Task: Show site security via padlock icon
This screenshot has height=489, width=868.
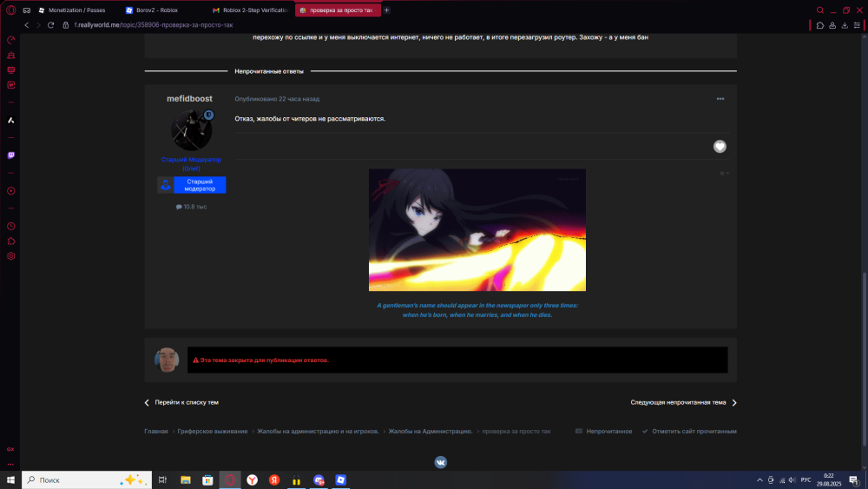Action: [65, 25]
